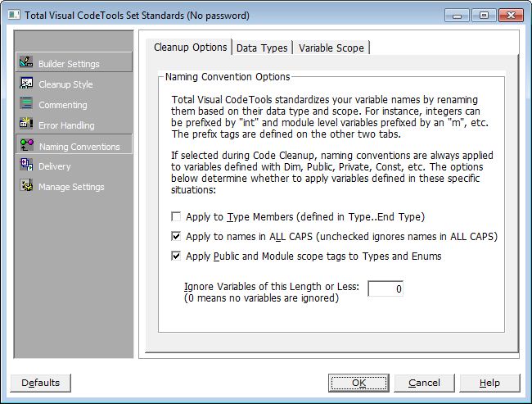The width and height of the screenshot is (532, 404).
Task: Minimize the Set Standards window
Action: point(457,16)
